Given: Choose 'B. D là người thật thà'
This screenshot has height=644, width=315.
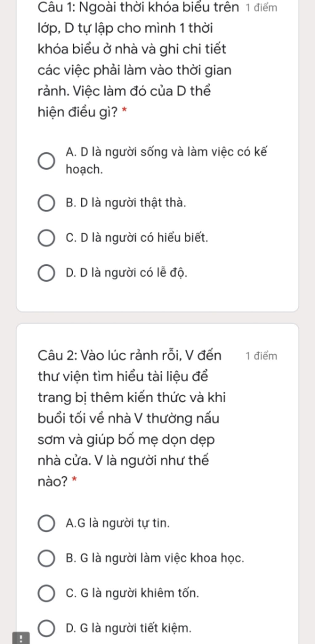Looking at the screenshot, I should pos(46,203).
